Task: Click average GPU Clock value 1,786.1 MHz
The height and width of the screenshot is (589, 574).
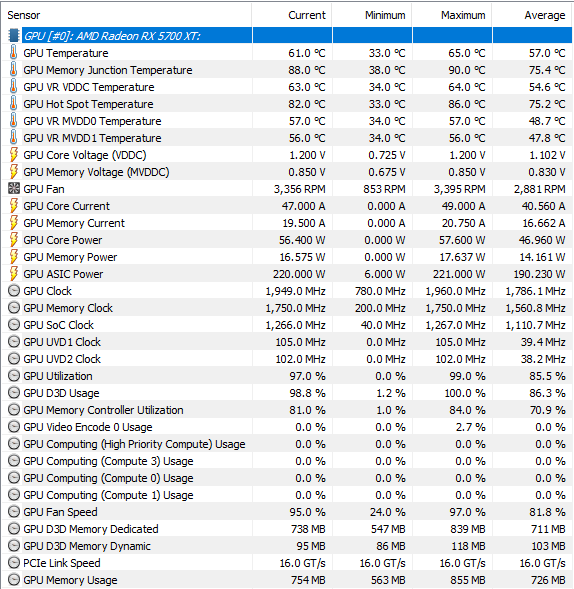Action: [536, 291]
